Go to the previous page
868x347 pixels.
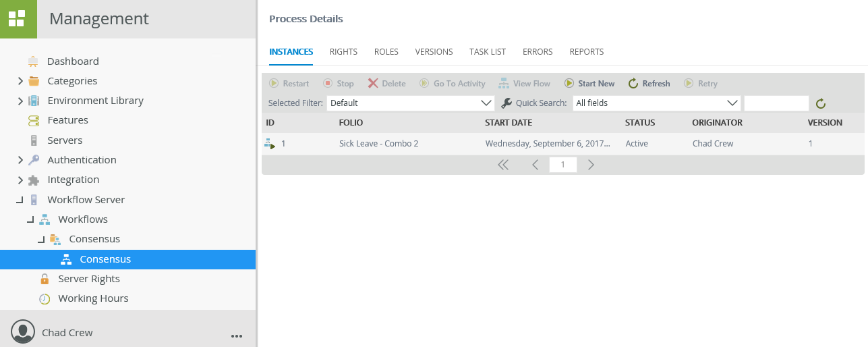(535, 165)
